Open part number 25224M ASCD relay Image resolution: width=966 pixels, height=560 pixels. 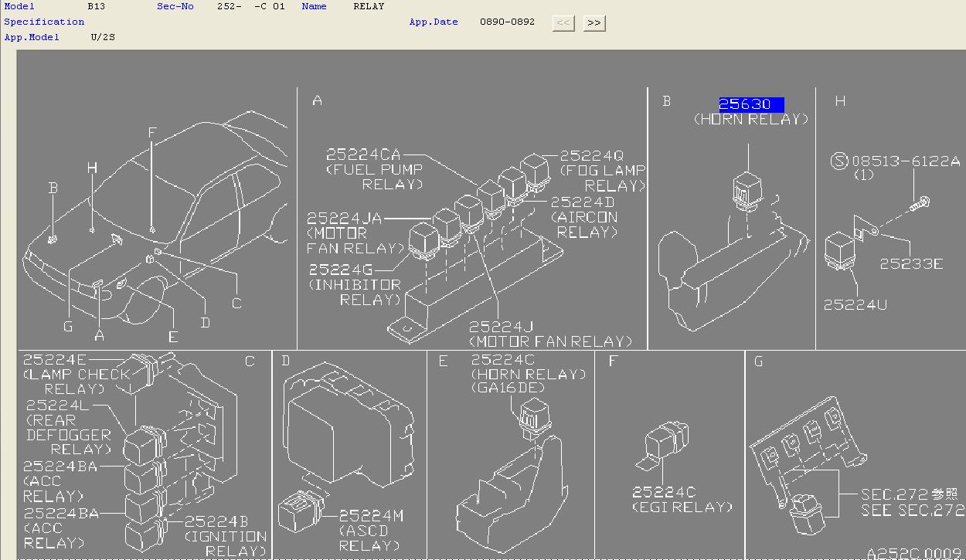(371, 516)
